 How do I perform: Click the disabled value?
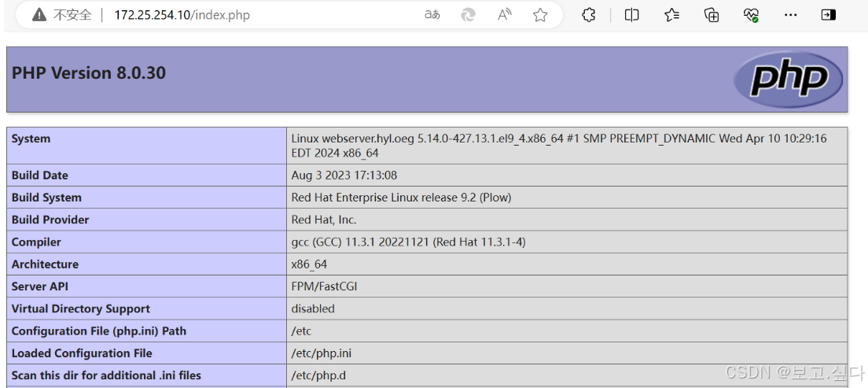(x=314, y=309)
